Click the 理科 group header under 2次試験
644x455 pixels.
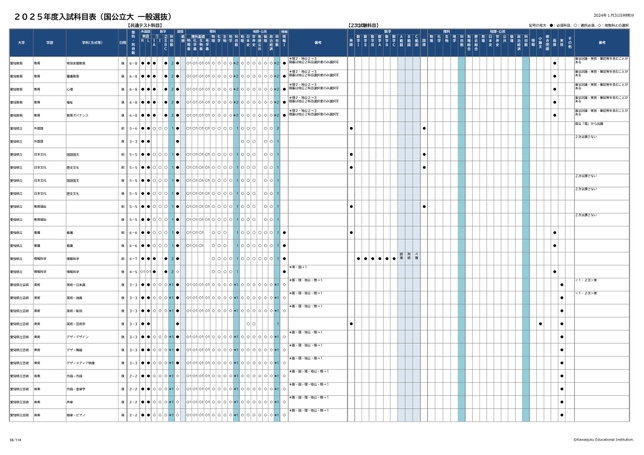[445, 31]
